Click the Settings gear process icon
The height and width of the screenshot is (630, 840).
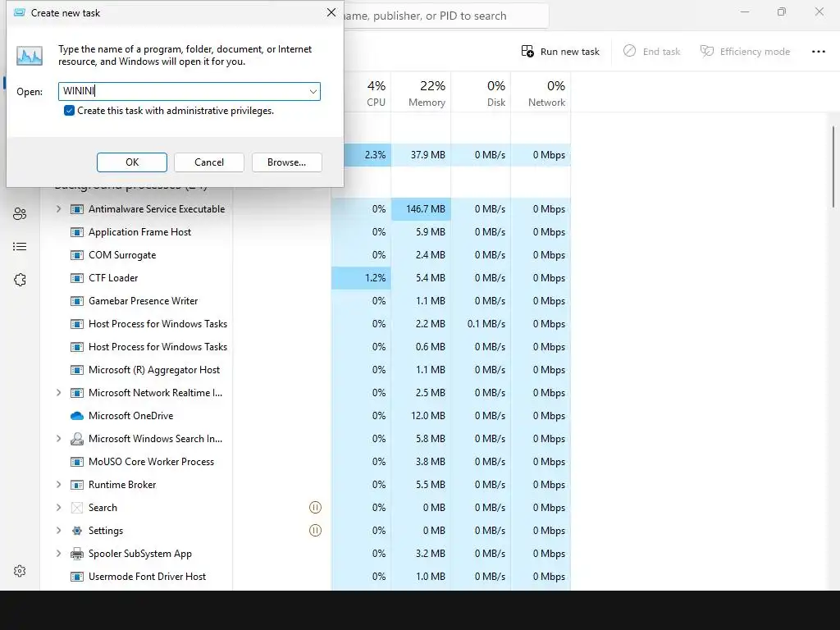click(x=77, y=531)
